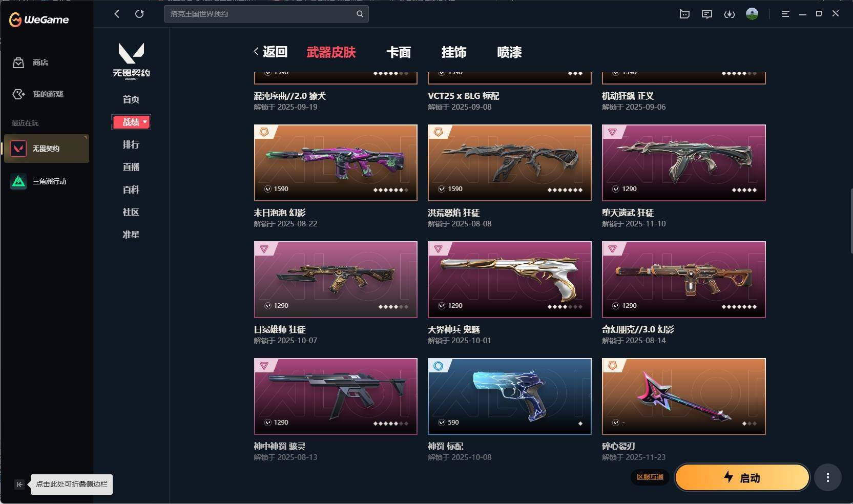Open the three-dot more options button
The image size is (853, 504).
(828, 477)
